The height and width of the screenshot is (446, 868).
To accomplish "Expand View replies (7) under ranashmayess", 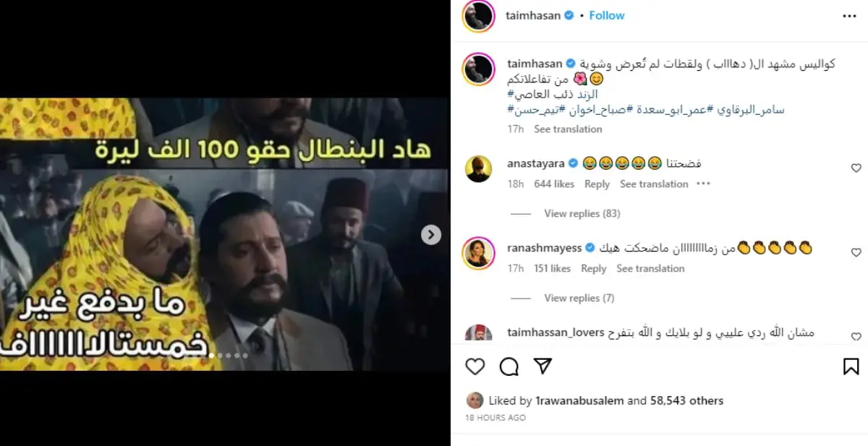I will click(579, 298).
